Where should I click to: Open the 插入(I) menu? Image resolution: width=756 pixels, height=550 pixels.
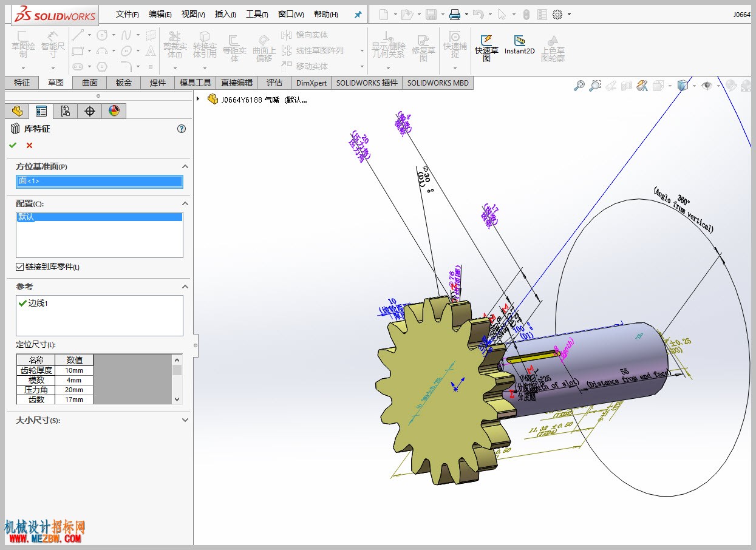point(225,14)
